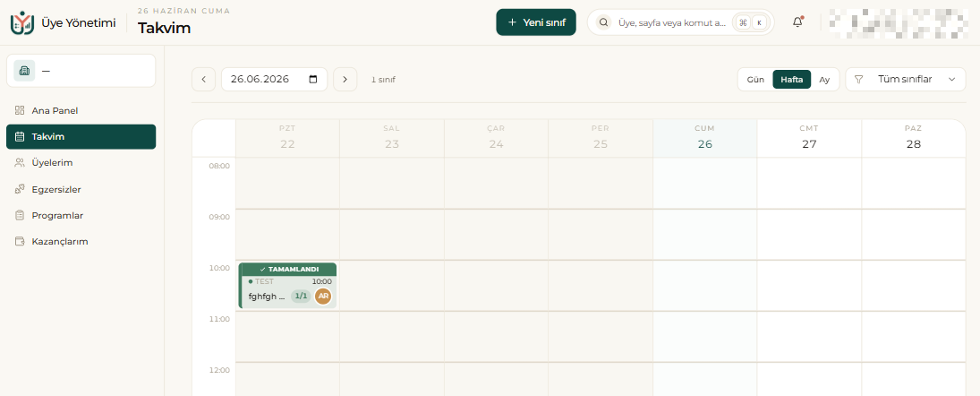Click the Yeni sınıf button
Viewport: 980px width, 396px height.
pos(536,22)
